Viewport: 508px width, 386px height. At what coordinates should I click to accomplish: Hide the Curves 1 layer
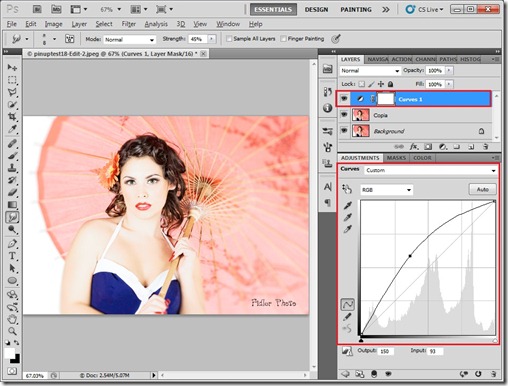[344, 99]
